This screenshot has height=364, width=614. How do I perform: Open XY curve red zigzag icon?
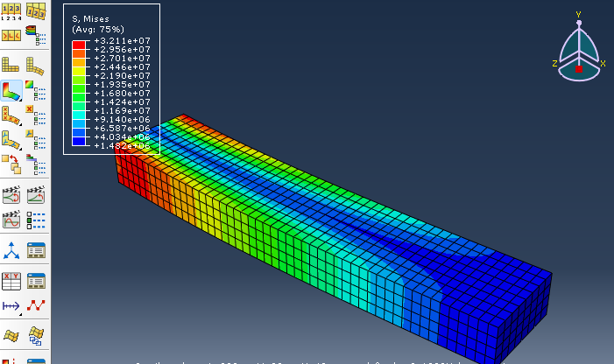pyautogui.click(x=36, y=305)
